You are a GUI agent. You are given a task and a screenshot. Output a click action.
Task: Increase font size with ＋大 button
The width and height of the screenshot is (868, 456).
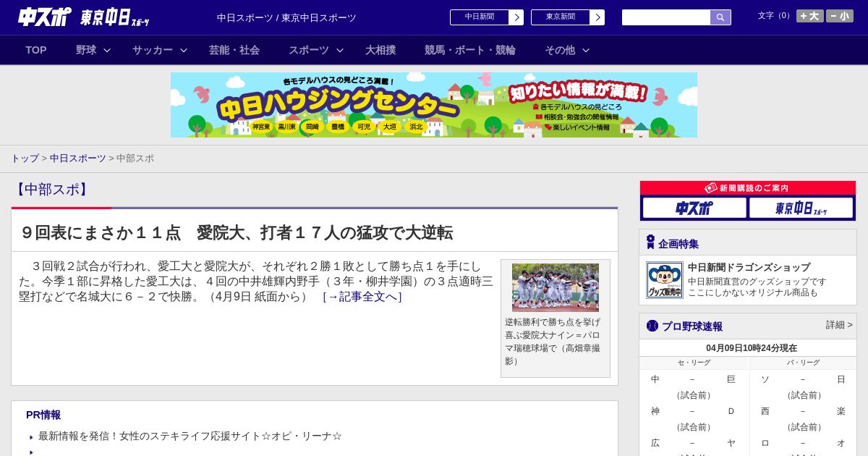coord(810,16)
